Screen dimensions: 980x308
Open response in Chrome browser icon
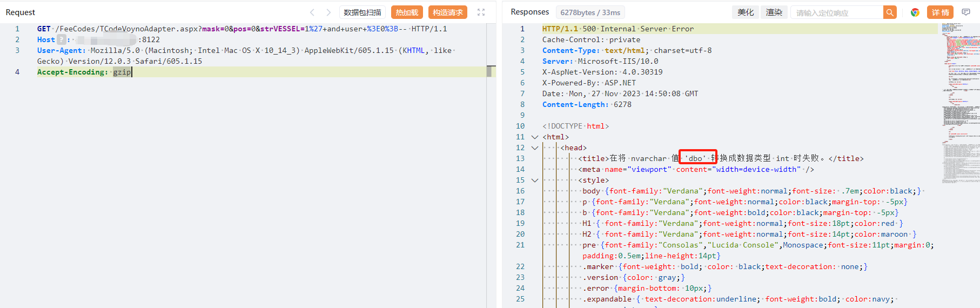point(915,12)
